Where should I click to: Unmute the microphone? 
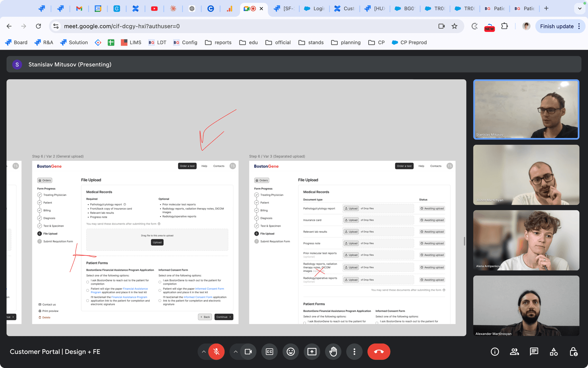[216, 352]
